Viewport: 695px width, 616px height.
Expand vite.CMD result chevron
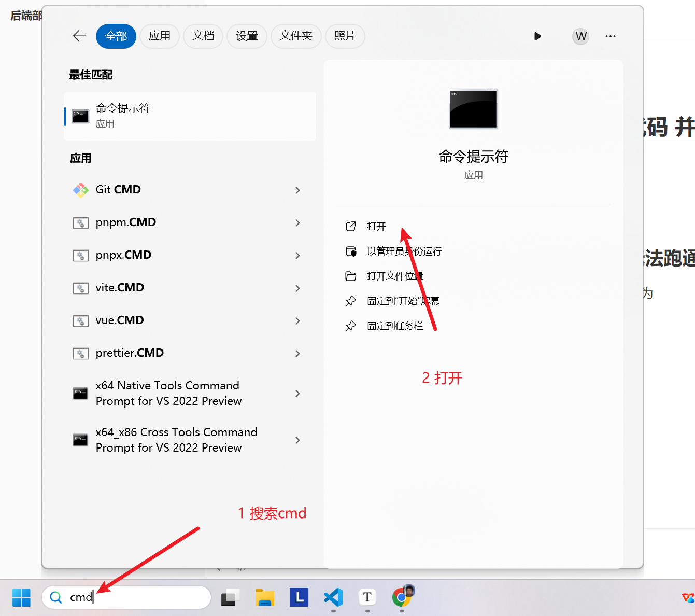297,288
